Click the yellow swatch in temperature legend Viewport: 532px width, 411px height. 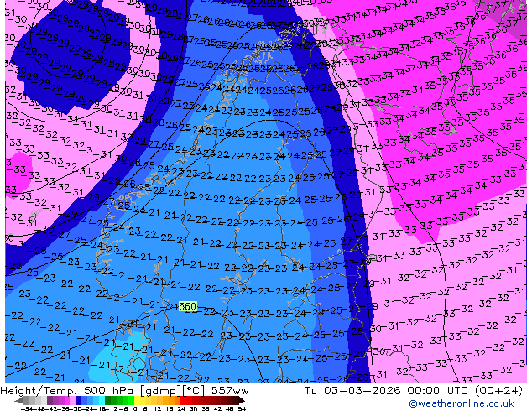[137, 401]
